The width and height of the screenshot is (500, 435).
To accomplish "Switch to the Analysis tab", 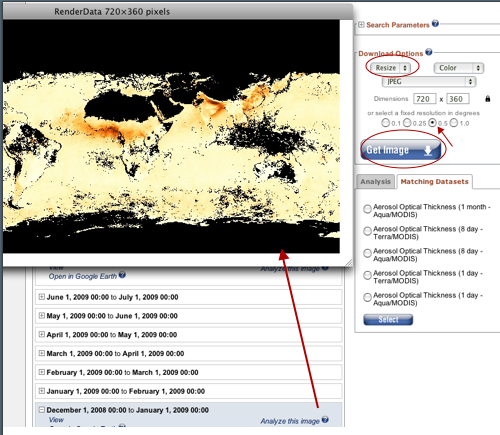I will (375, 182).
